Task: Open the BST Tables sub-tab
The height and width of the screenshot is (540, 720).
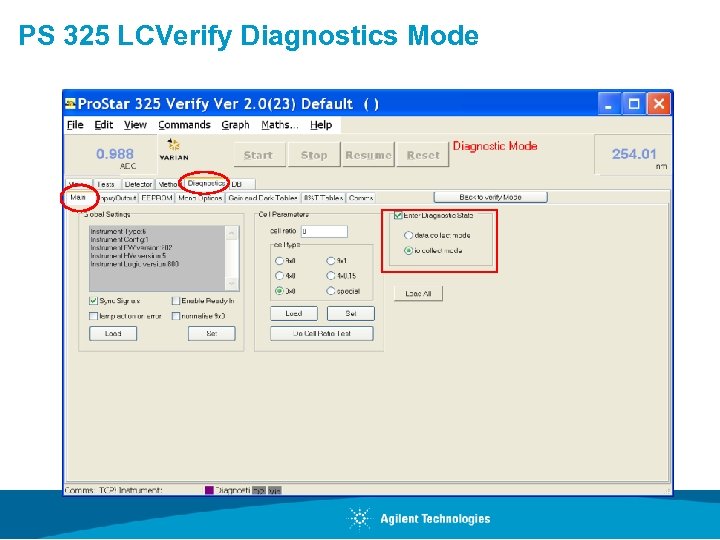Action: click(323, 198)
